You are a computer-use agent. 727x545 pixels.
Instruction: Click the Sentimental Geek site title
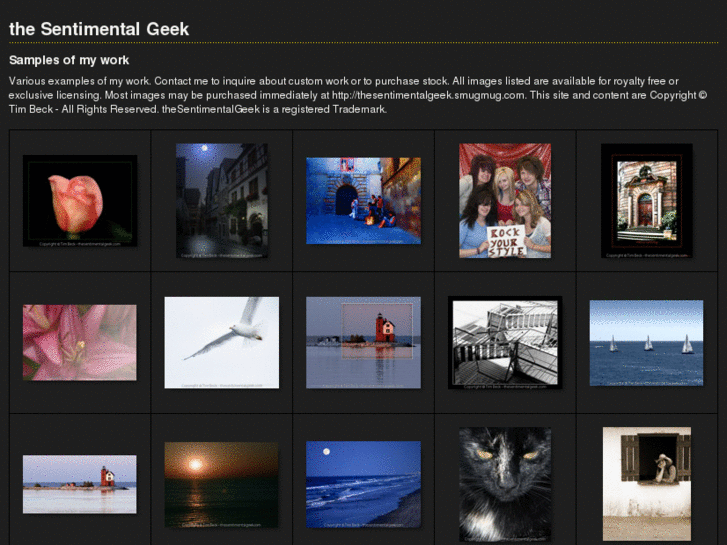[x=99, y=29]
